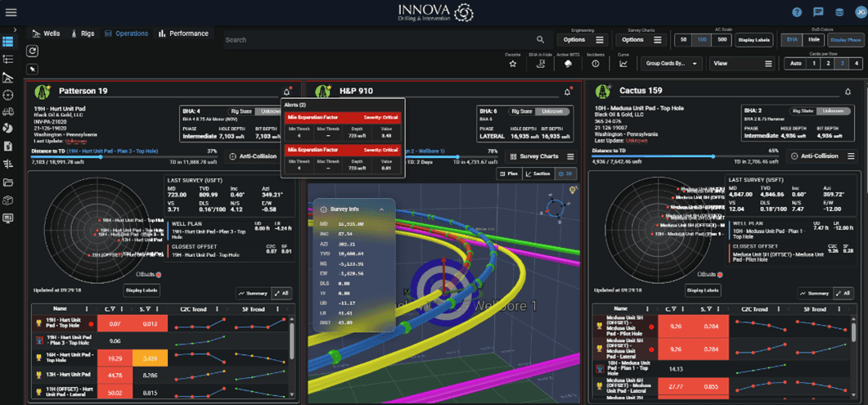Select the Summary view in Patterson 19
The height and width of the screenshot is (405, 868).
253,293
